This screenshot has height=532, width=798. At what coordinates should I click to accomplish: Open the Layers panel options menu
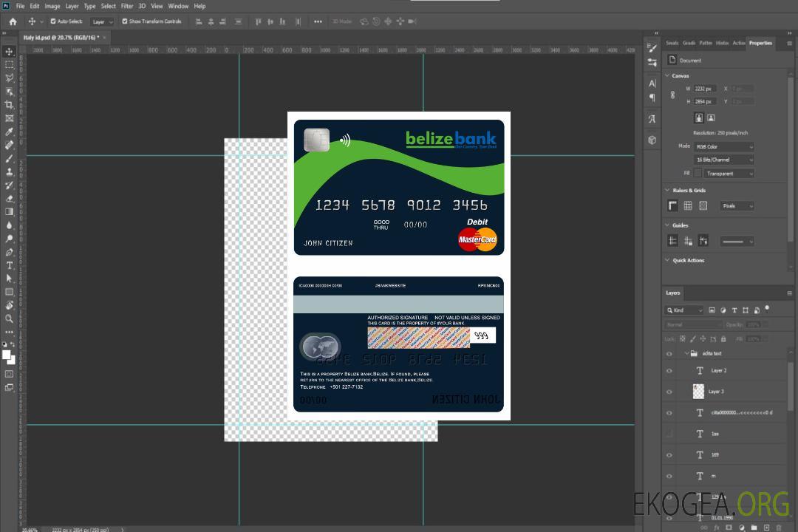pyautogui.click(x=789, y=293)
